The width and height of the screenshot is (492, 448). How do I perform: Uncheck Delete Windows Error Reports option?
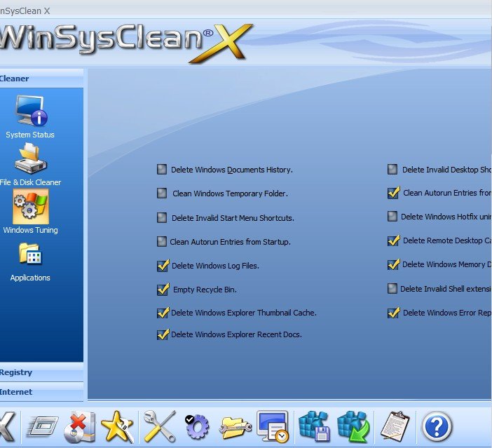pos(393,313)
